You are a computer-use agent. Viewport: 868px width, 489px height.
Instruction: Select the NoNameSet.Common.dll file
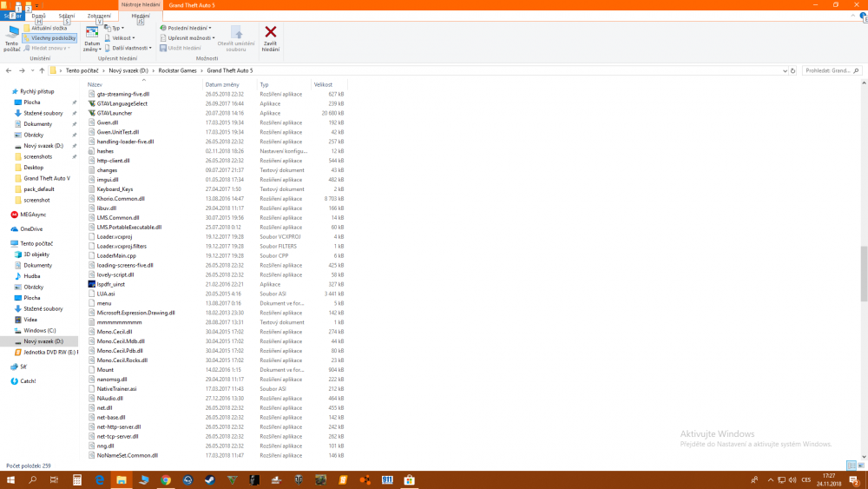click(128, 455)
